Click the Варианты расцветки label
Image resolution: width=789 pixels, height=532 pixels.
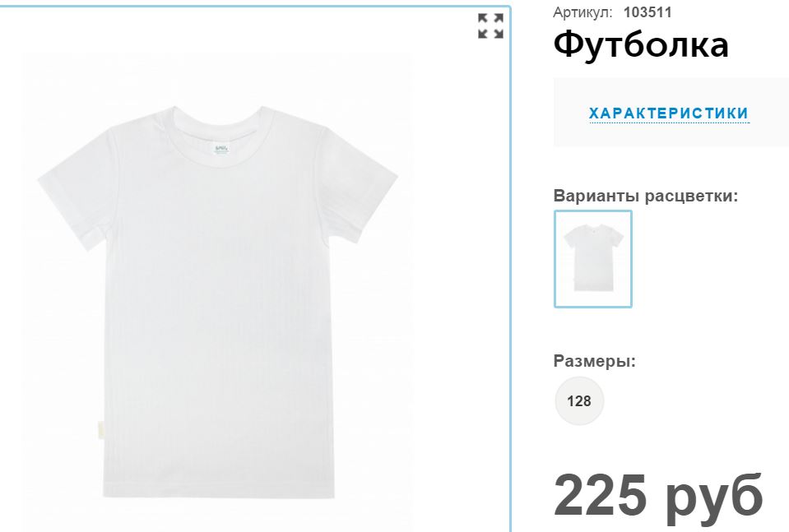pos(646,196)
